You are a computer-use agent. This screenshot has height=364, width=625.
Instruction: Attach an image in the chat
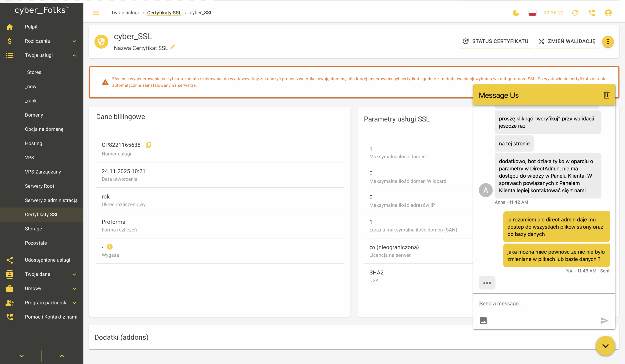[483, 321]
